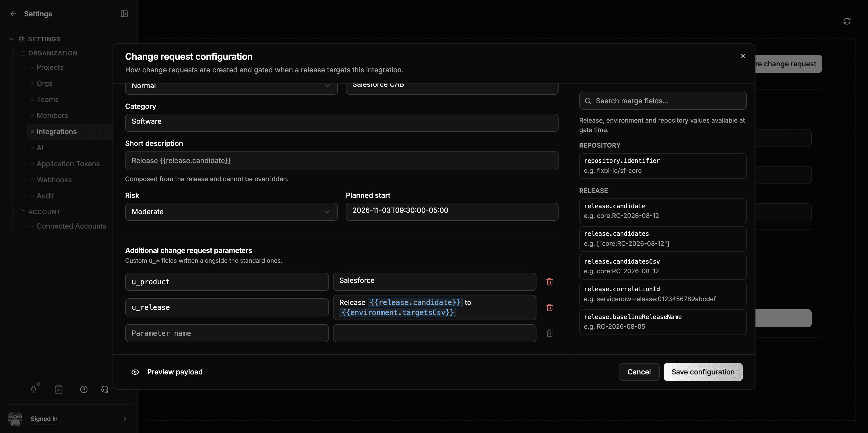Insert release.correlationId merge field
This screenshot has width=868, height=433.
(x=662, y=294)
